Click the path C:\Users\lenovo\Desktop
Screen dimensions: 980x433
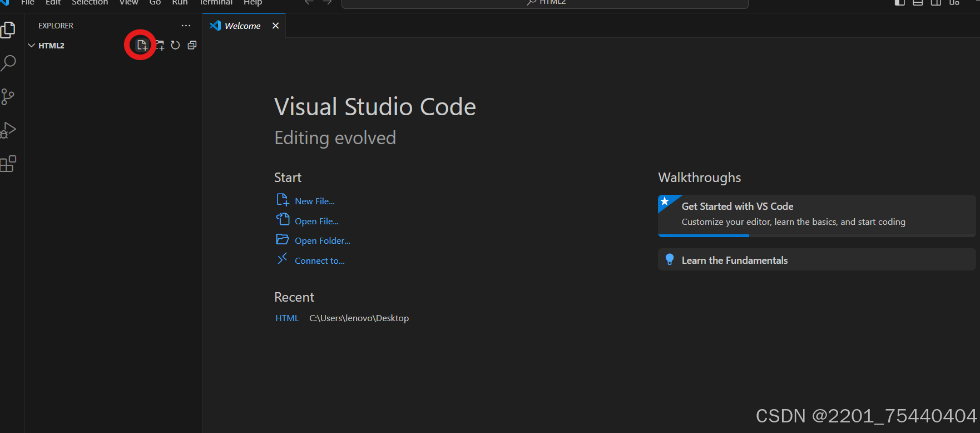[359, 318]
